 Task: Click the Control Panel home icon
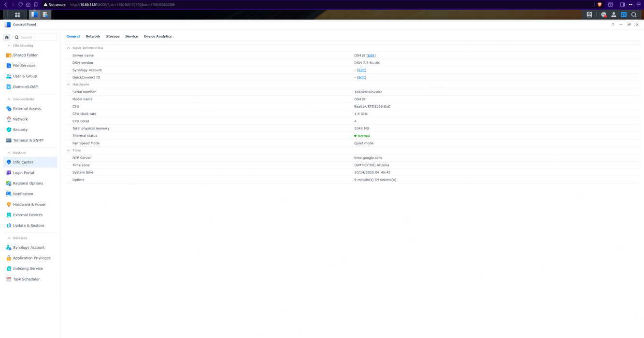7,37
